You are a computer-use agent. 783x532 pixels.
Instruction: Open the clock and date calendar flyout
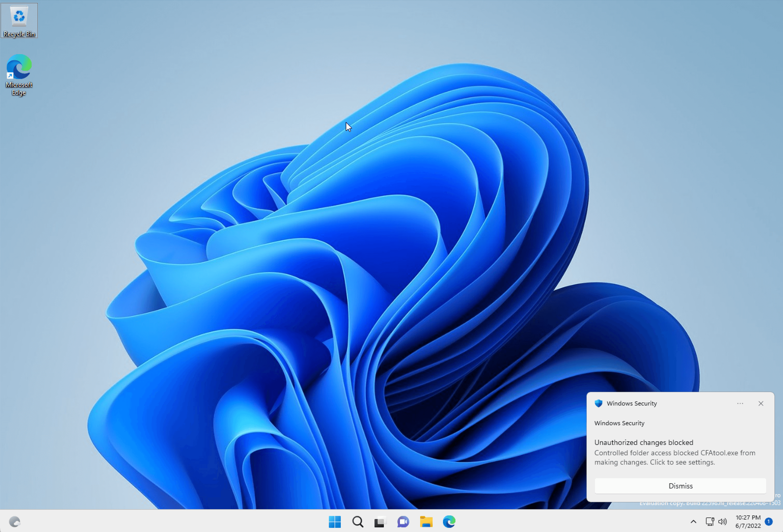pos(748,521)
